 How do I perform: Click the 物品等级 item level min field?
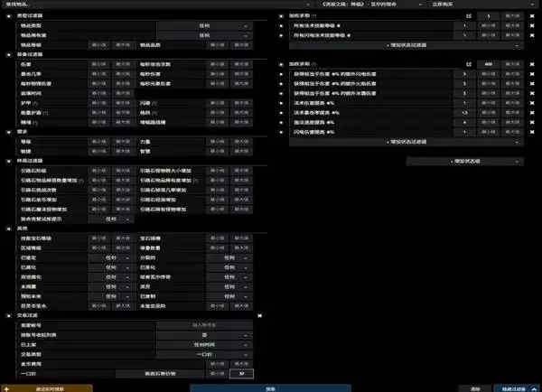(x=98, y=45)
